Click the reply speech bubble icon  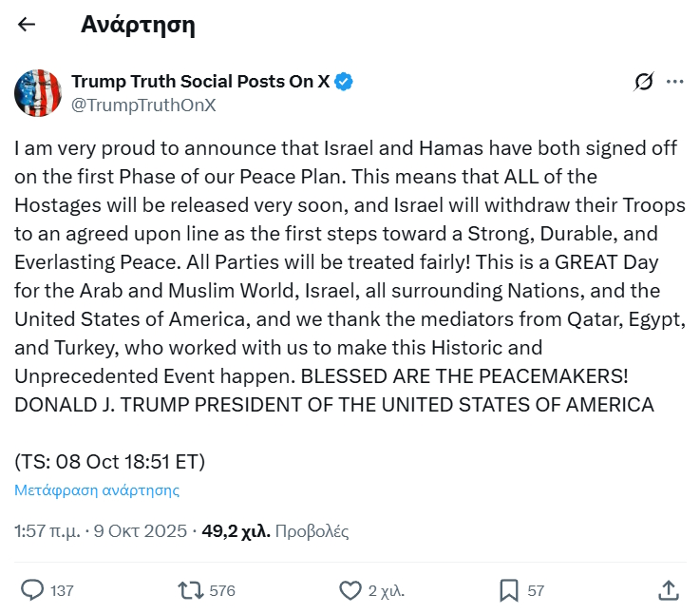coord(32,590)
